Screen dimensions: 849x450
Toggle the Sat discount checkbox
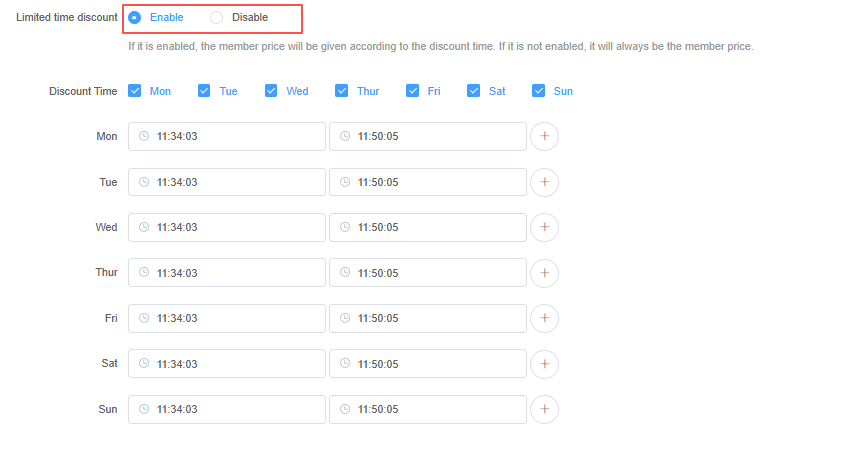(x=474, y=91)
